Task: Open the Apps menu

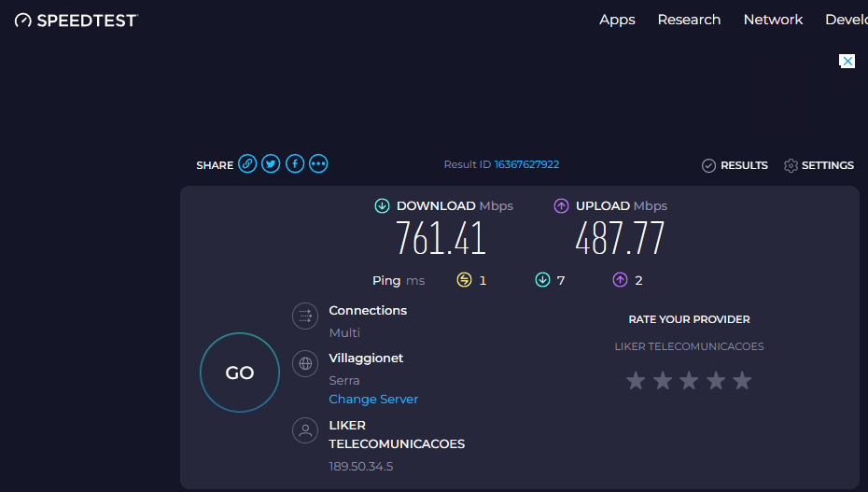Action: coord(617,20)
